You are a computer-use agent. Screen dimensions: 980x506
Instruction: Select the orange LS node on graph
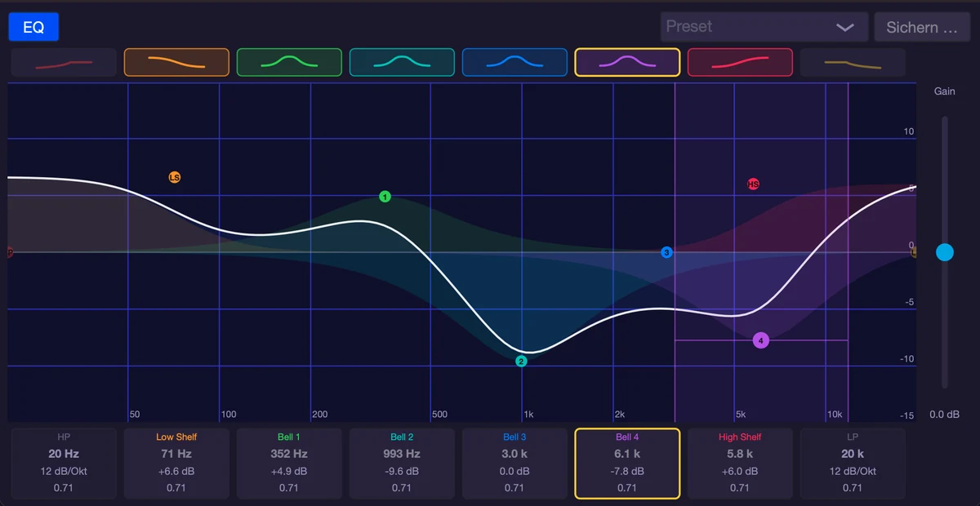click(x=174, y=177)
